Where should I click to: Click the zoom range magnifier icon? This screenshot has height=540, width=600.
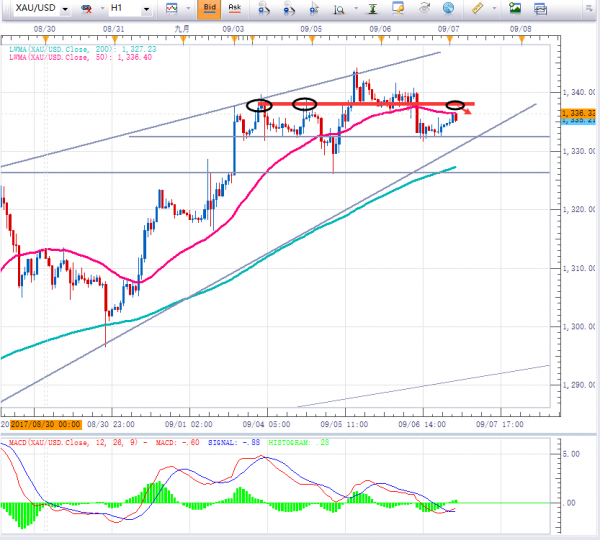click(339, 9)
